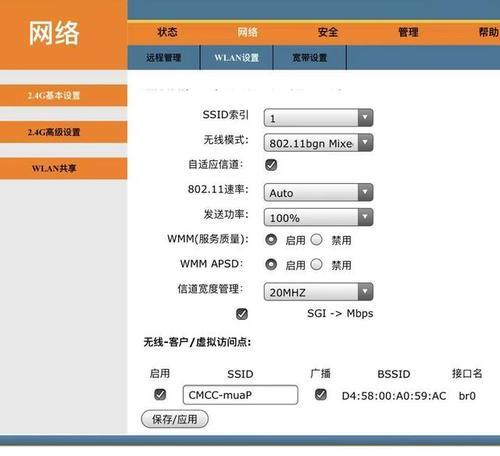Open the 管理 top tab
This screenshot has width=500, height=456.
(408, 32)
